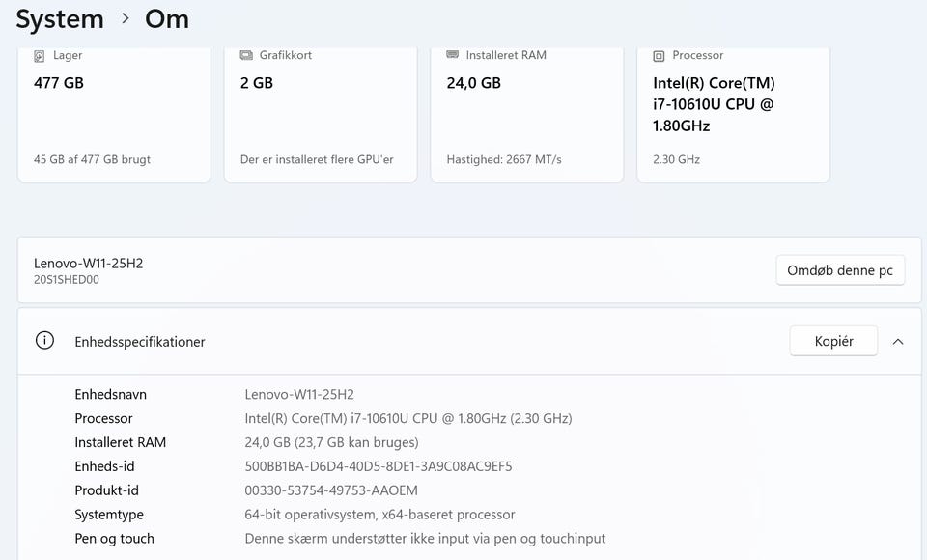Click the "Hastighed: 2667 MT/s" RAM speed text

[x=504, y=159]
